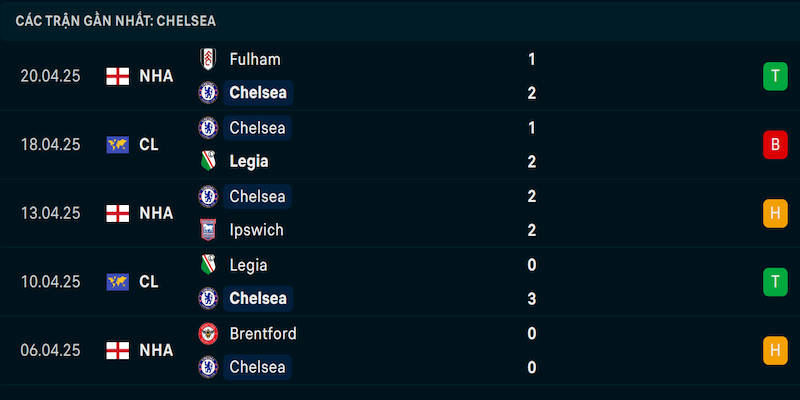
Task: Click the Các trận gần nhất: Chelsea header
Action: (116, 21)
